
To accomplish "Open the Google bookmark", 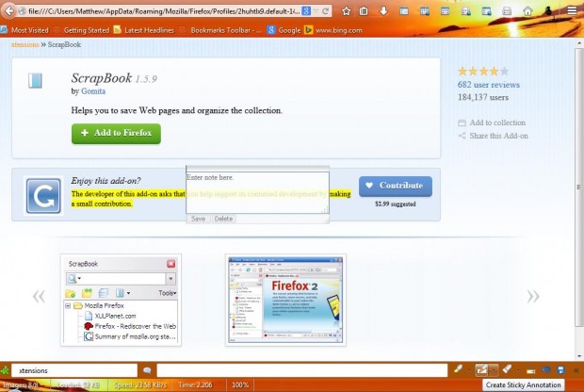I will pyautogui.click(x=284, y=30).
